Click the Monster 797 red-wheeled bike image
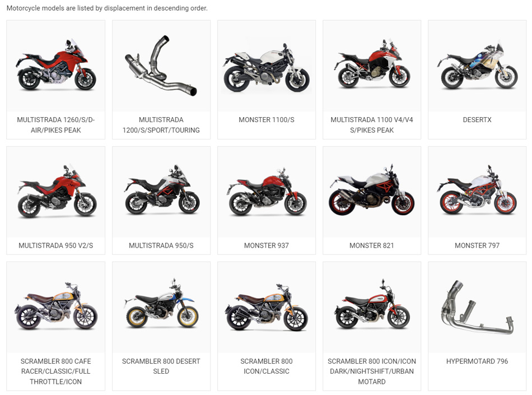The image size is (532, 395). [477, 192]
